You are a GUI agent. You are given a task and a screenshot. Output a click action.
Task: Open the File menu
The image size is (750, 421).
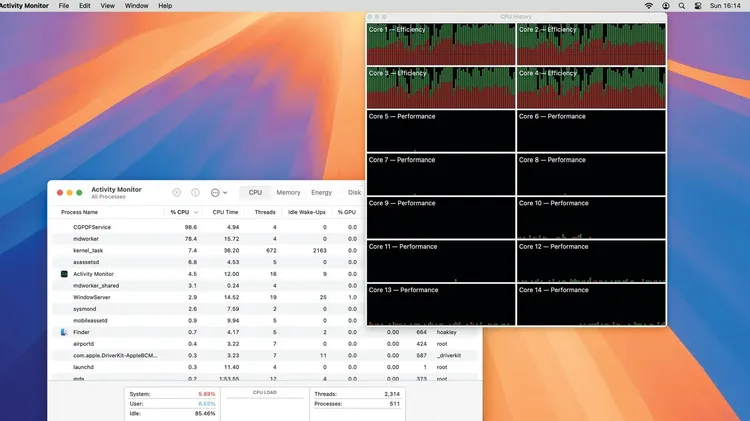(64, 6)
